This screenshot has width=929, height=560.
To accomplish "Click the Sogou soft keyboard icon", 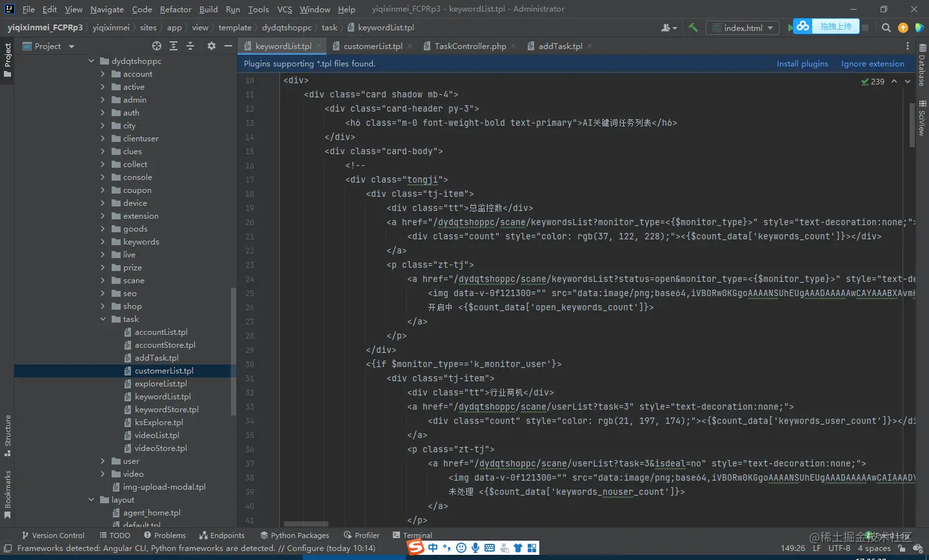I will tap(490, 548).
